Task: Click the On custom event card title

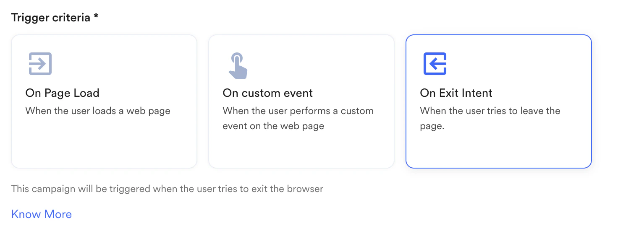Action: [x=267, y=93]
